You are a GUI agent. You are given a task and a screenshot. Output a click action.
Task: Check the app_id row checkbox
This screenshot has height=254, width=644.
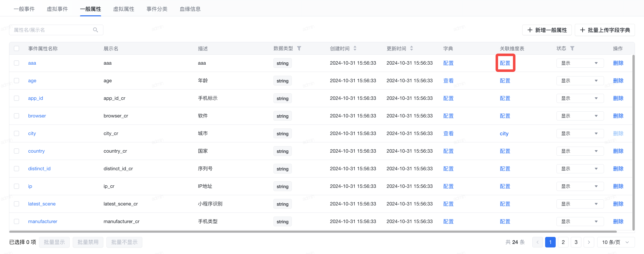(17, 98)
